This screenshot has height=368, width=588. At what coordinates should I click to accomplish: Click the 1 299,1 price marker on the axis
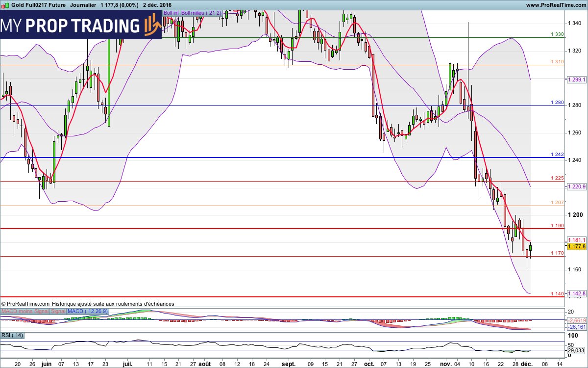point(576,79)
